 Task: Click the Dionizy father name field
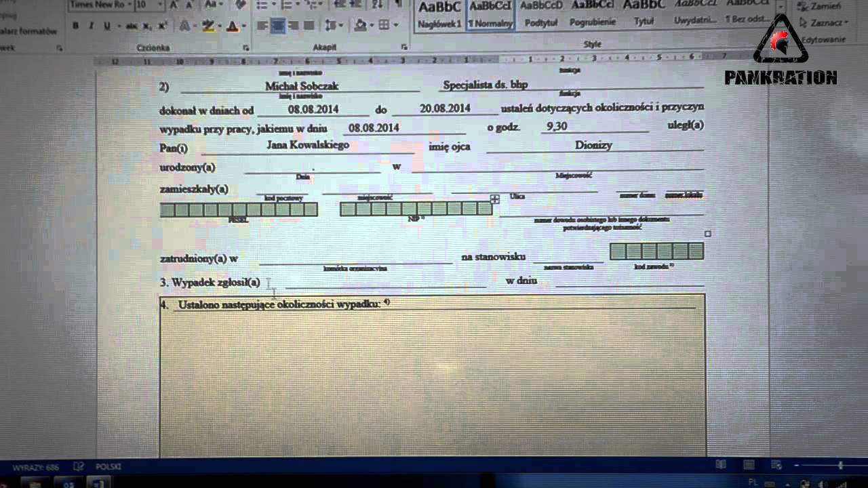(x=593, y=145)
